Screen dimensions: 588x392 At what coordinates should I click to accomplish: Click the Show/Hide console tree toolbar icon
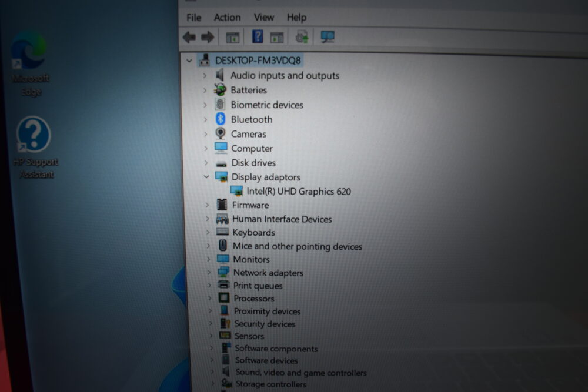coord(232,38)
